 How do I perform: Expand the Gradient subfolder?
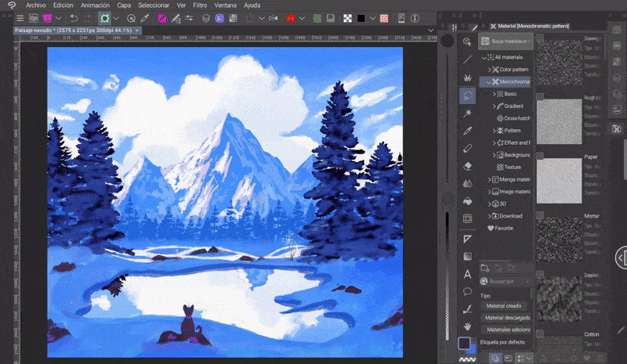point(494,106)
